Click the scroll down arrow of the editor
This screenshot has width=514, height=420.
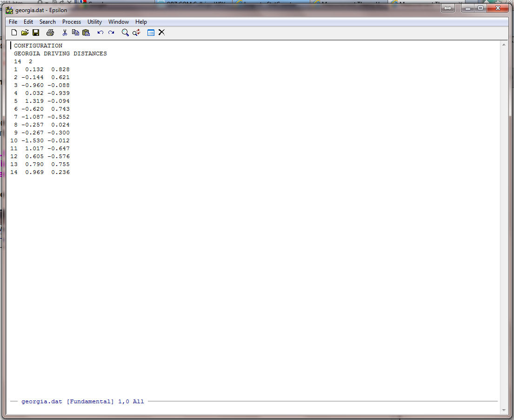click(503, 410)
